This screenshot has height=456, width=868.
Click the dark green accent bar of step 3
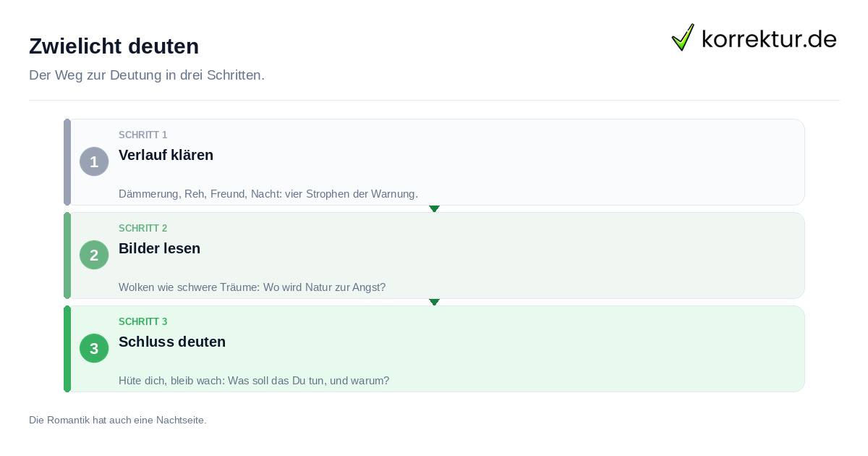click(x=67, y=349)
